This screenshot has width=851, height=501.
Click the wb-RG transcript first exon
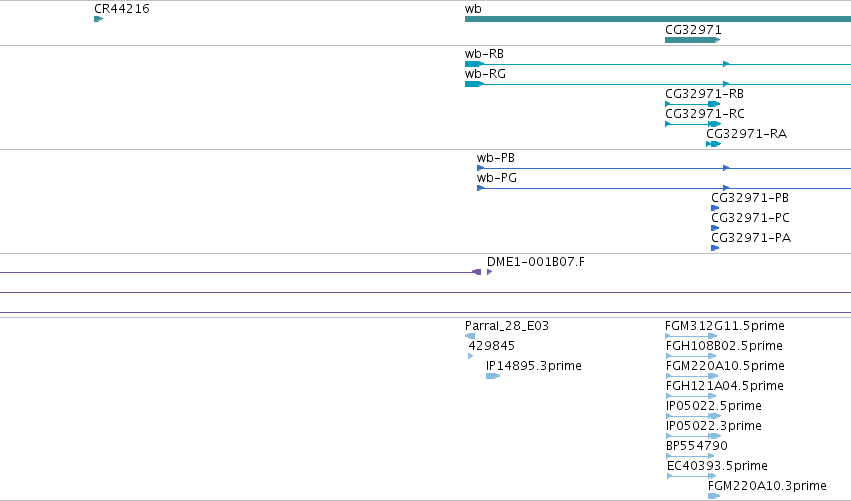tap(474, 84)
